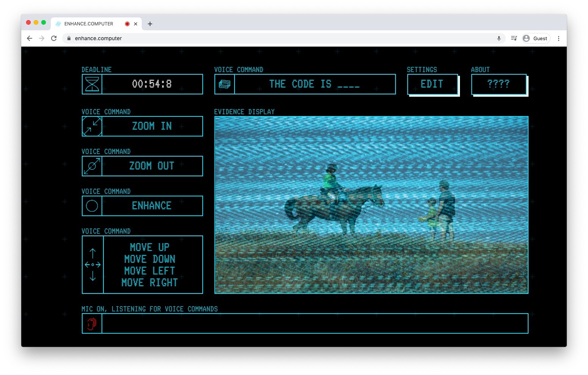The image size is (588, 375).
Task: Click the red ear listening icon
Action: click(92, 324)
